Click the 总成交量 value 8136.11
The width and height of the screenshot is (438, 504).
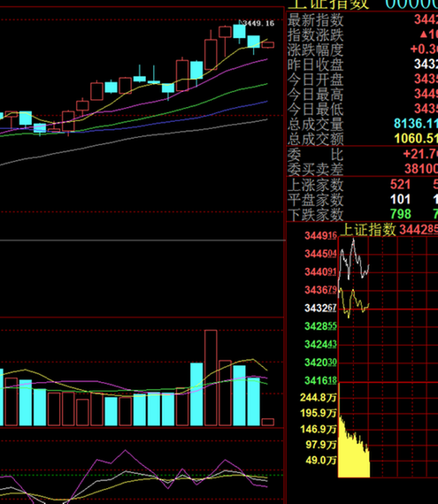(x=416, y=124)
